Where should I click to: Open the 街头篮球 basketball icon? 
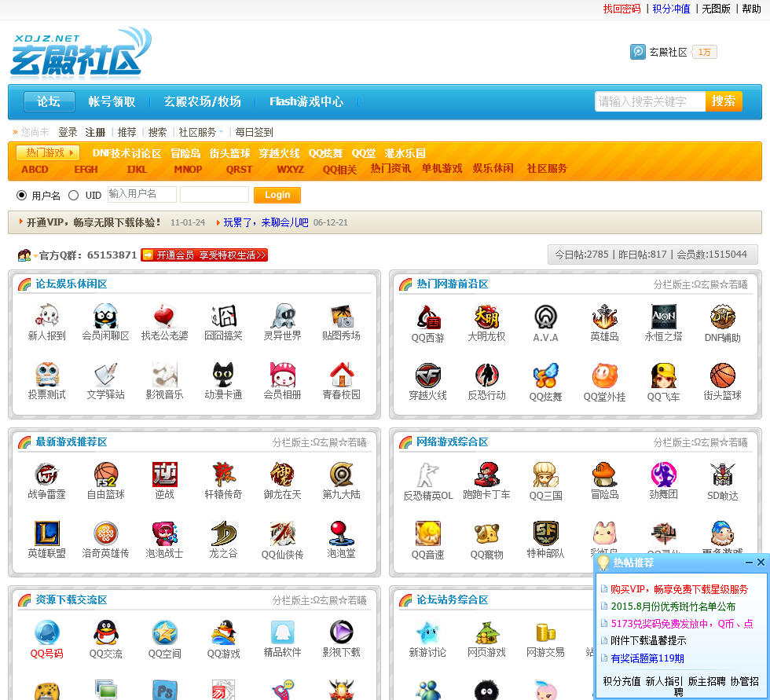click(722, 376)
